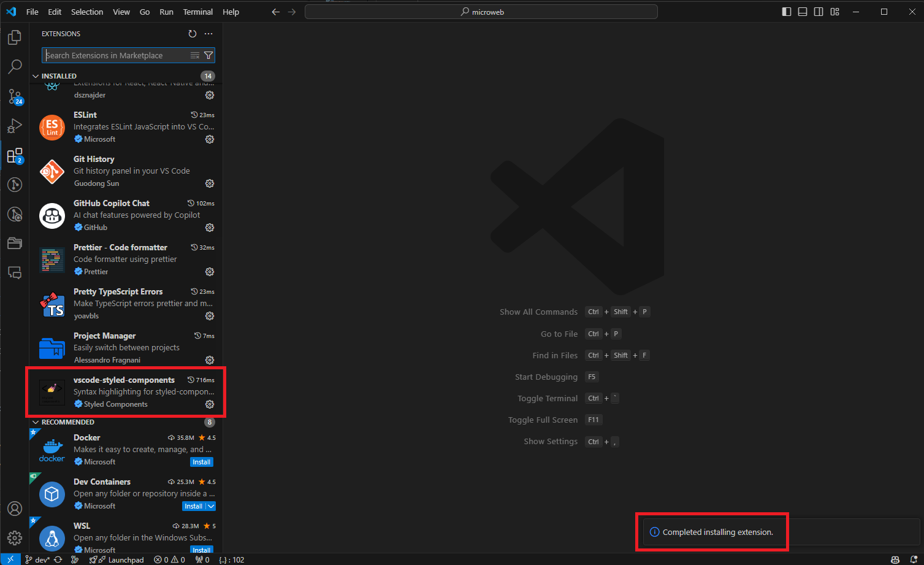
Task: Click the {..}: 102 status bar entry
Action: coord(232,559)
